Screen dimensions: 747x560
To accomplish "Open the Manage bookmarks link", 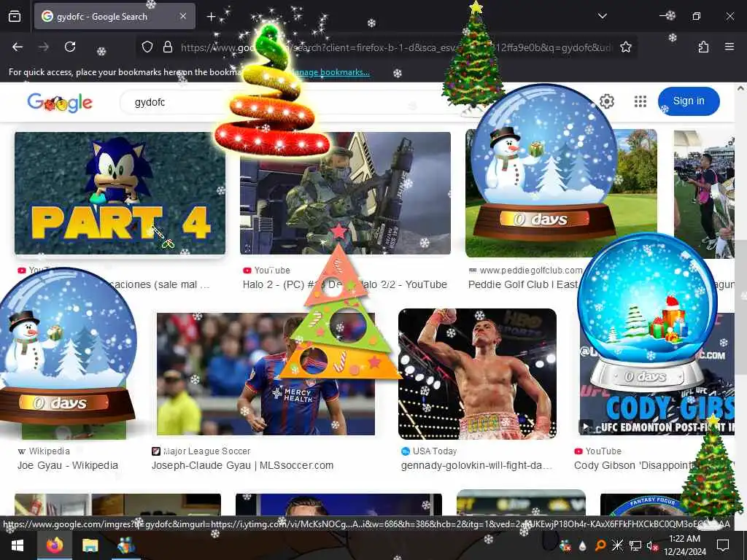I will click(330, 72).
